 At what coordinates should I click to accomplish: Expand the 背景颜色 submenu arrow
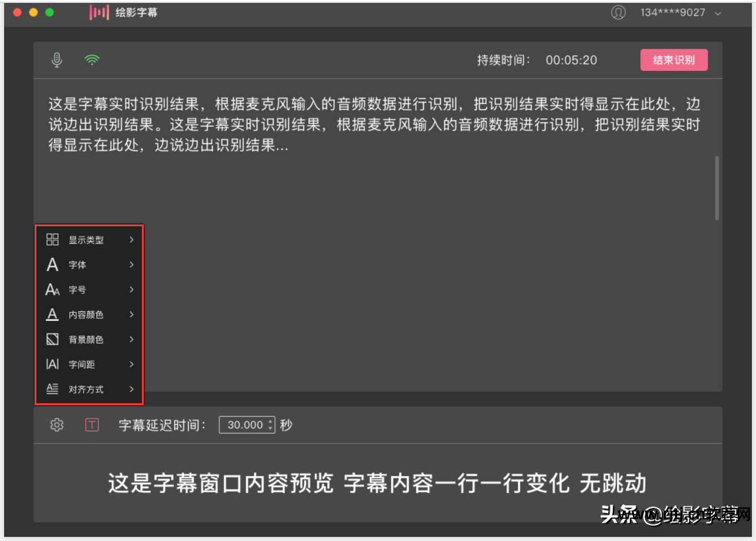131,339
